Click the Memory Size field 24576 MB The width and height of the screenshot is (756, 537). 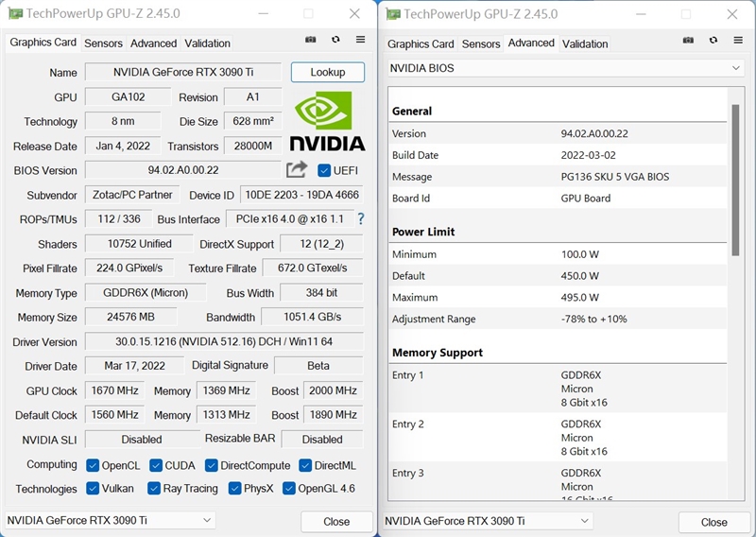(130, 317)
